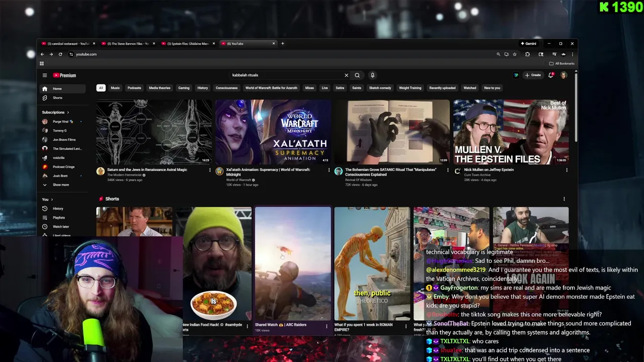This screenshot has height=362, width=644.
Task: Start voice search with the microphone icon
Action: coord(372,75)
